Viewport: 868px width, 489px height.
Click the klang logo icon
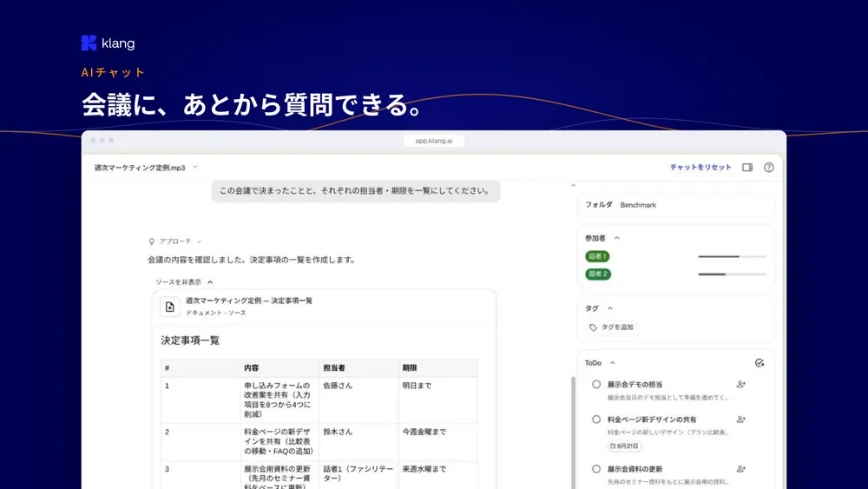click(89, 43)
